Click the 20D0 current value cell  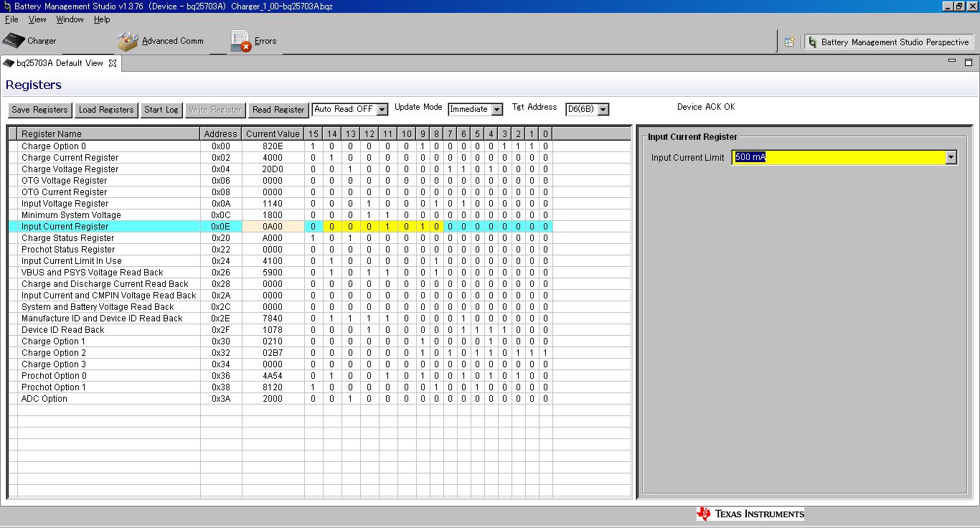[273, 169]
